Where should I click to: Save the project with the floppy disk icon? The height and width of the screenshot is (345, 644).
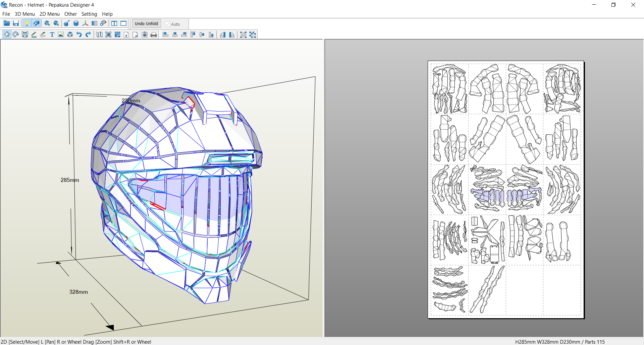tap(16, 23)
